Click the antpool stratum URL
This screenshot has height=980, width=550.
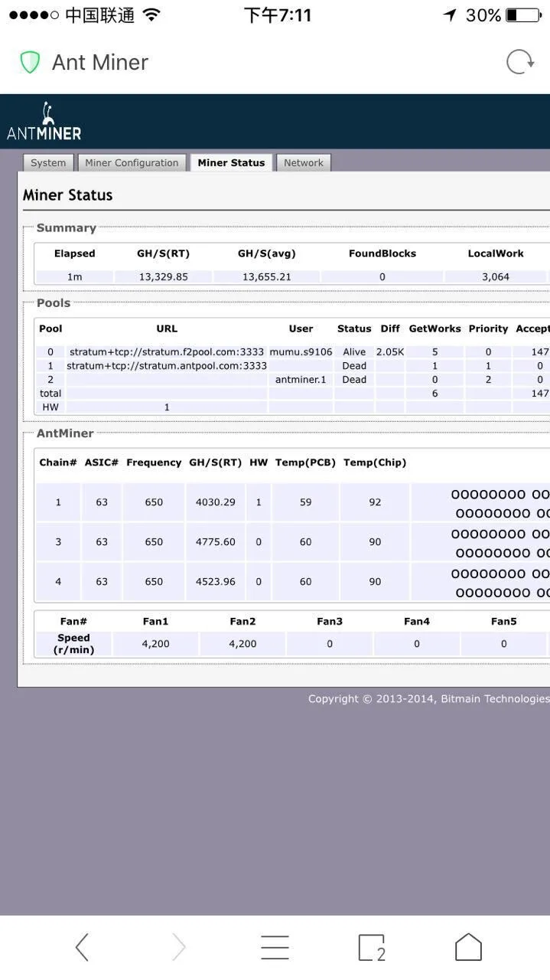[x=167, y=366]
